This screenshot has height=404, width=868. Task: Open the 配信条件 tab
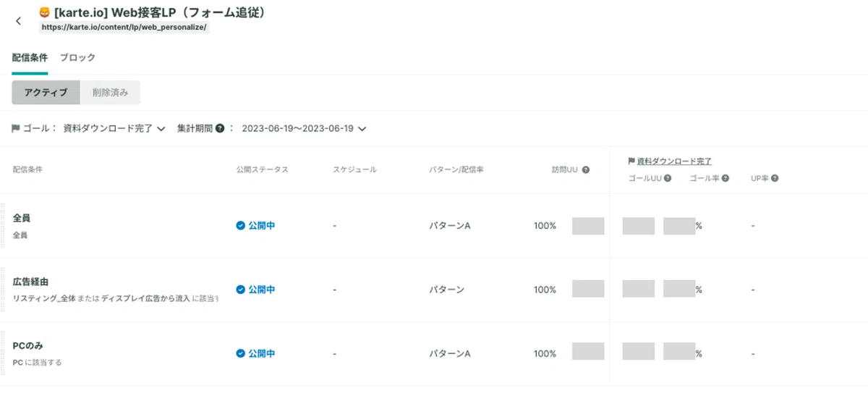tap(30, 58)
